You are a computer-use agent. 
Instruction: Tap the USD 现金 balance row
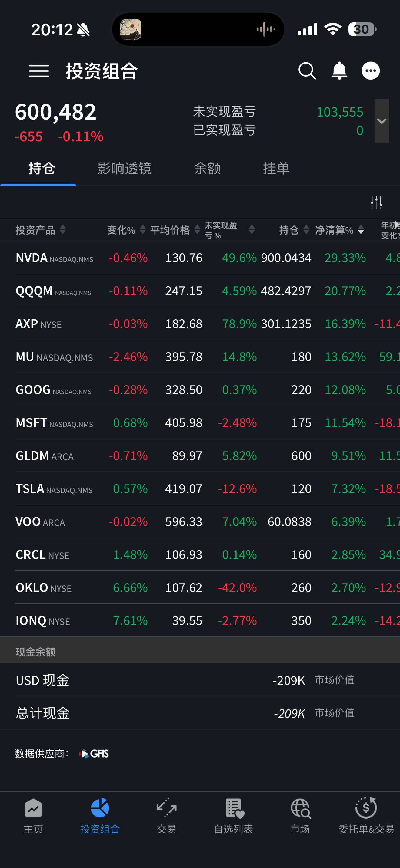tap(200, 680)
